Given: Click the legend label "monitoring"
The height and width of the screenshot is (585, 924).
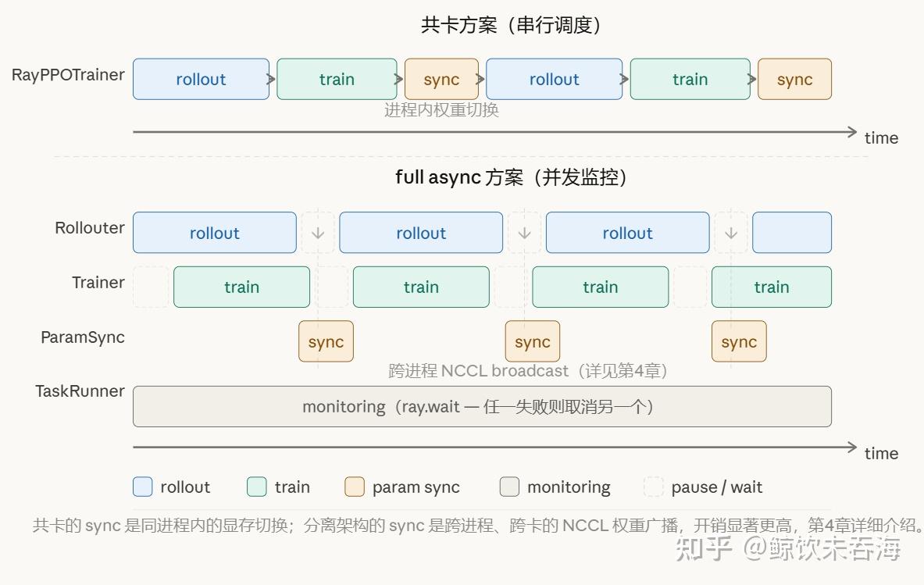Looking at the screenshot, I should (x=569, y=488).
